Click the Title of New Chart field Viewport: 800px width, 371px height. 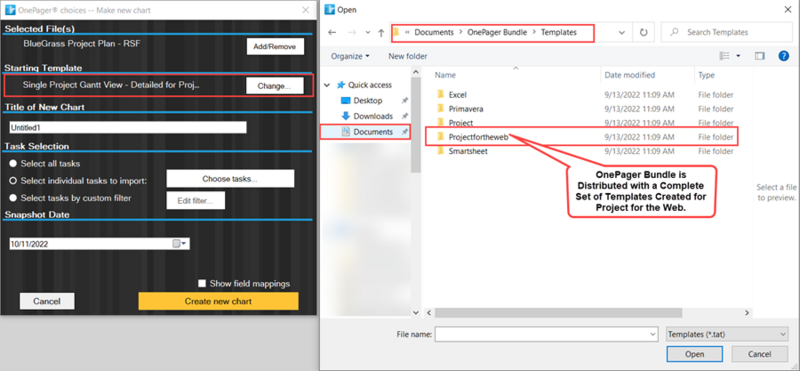point(128,128)
